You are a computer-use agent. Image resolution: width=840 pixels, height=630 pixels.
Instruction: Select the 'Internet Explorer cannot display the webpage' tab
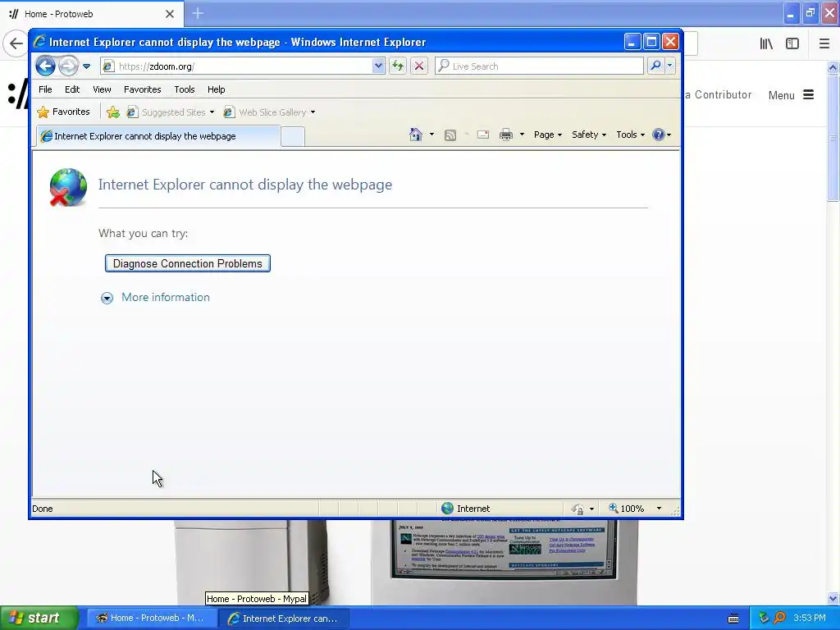point(158,136)
